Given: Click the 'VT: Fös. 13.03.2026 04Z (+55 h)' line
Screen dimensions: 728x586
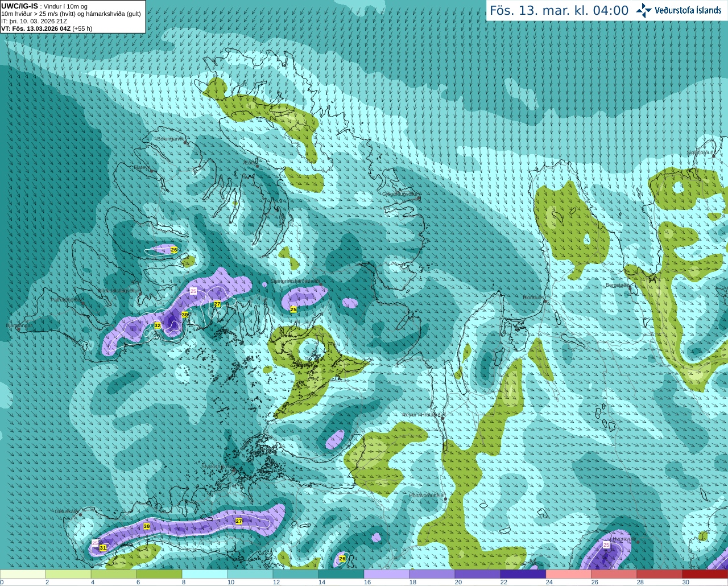Looking at the screenshot, I should tap(47, 28).
